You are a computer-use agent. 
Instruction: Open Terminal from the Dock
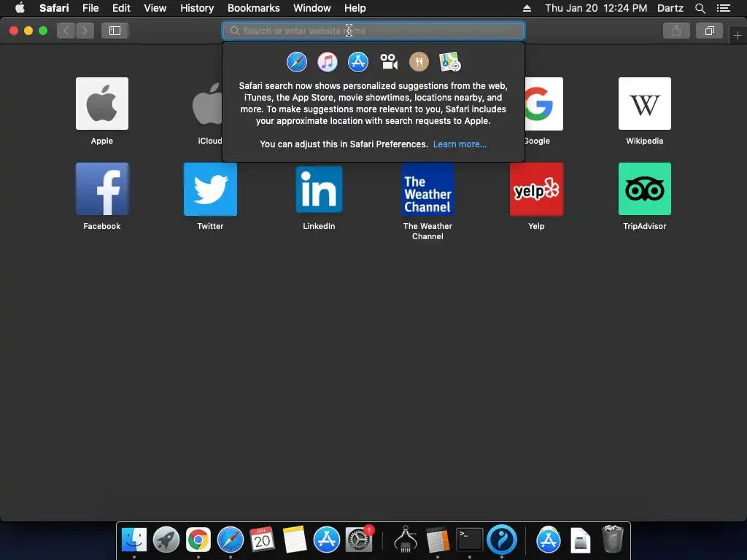[469, 540]
